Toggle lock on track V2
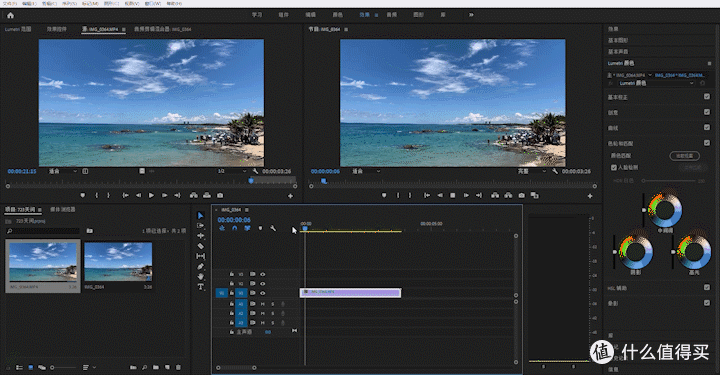The width and height of the screenshot is (720, 375). click(x=231, y=283)
